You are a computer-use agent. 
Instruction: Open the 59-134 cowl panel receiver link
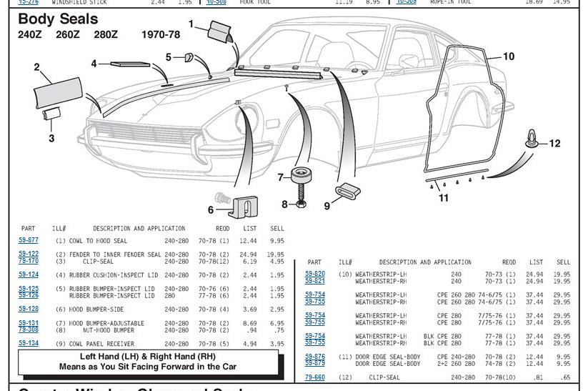pyautogui.click(x=29, y=343)
